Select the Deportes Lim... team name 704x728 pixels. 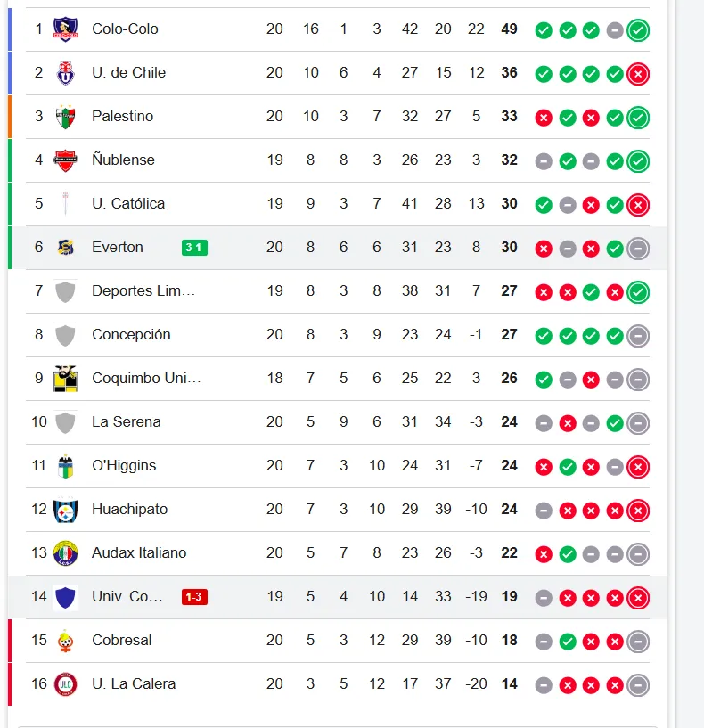143,291
